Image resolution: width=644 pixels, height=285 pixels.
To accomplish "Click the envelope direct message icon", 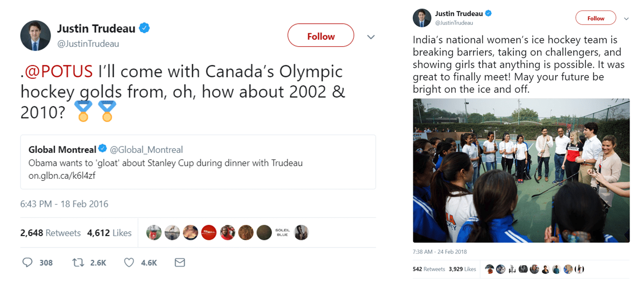I will tap(180, 262).
